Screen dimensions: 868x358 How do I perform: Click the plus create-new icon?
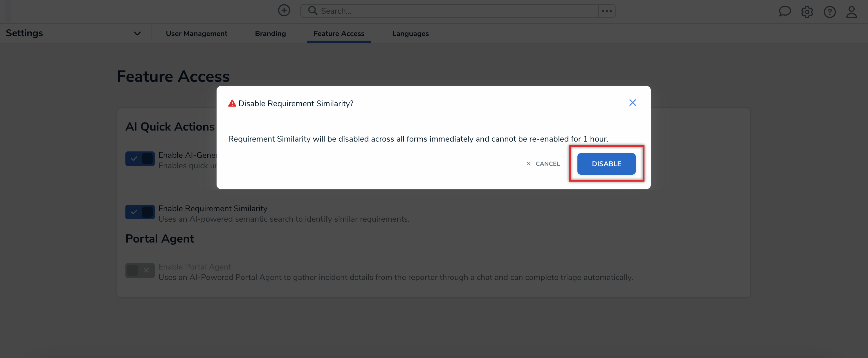click(284, 10)
